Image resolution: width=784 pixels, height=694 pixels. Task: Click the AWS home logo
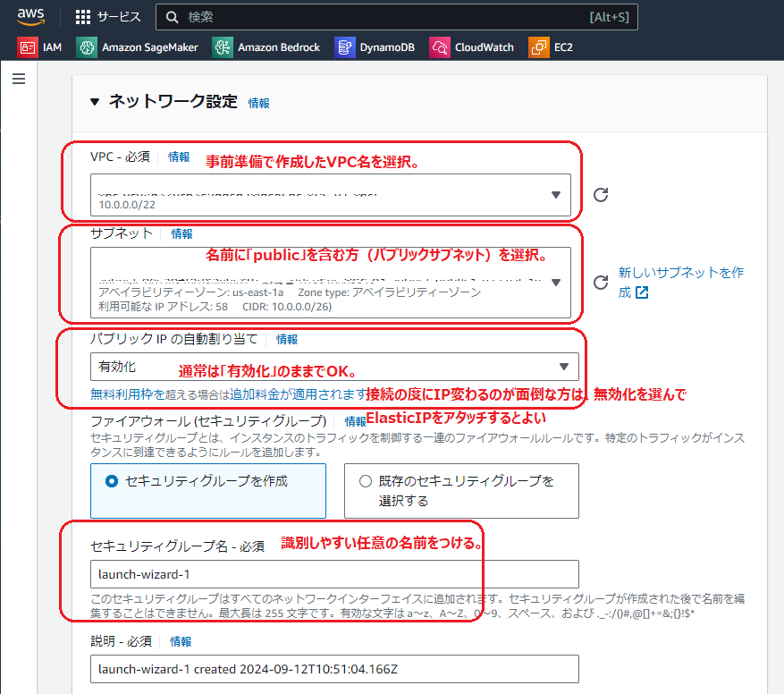pyautogui.click(x=31, y=15)
